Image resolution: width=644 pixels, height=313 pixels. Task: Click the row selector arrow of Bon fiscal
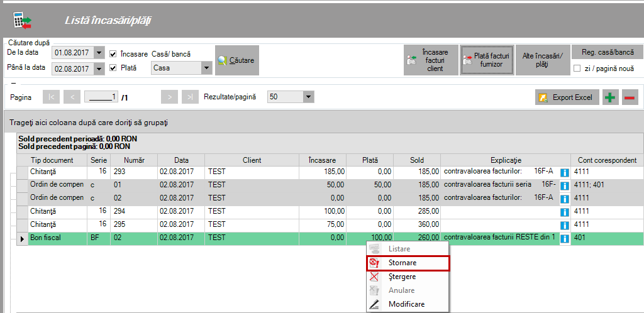[22, 238]
